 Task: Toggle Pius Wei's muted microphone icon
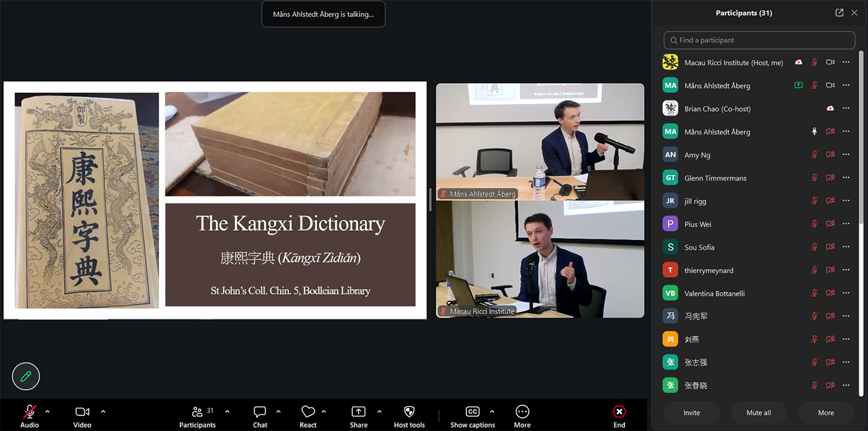[x=815, y=224]
